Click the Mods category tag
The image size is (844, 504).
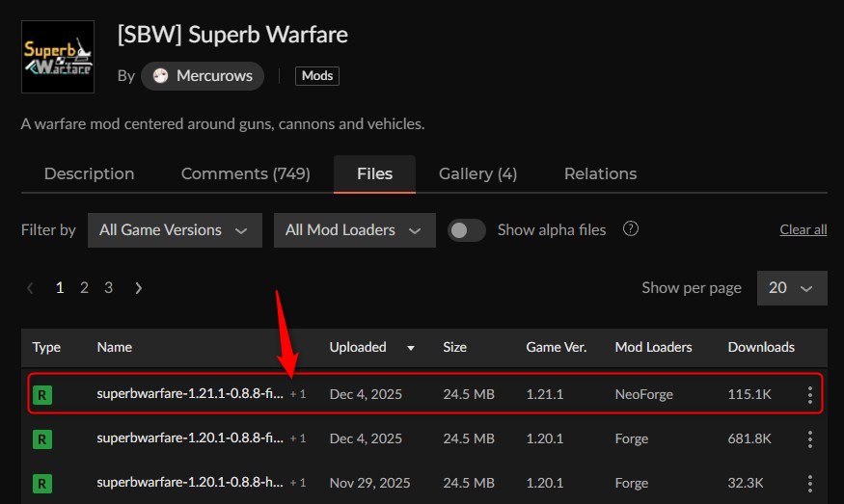(x=317, y=76)
